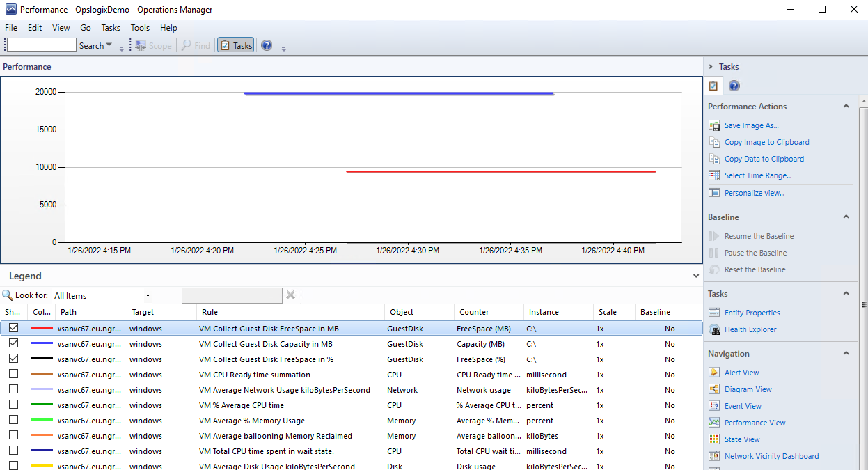This screenshot has width=868, height=470.
Task: Enable VM CPU Ready time summation counter
Action: pyautogui.click(x=13, y=375)
